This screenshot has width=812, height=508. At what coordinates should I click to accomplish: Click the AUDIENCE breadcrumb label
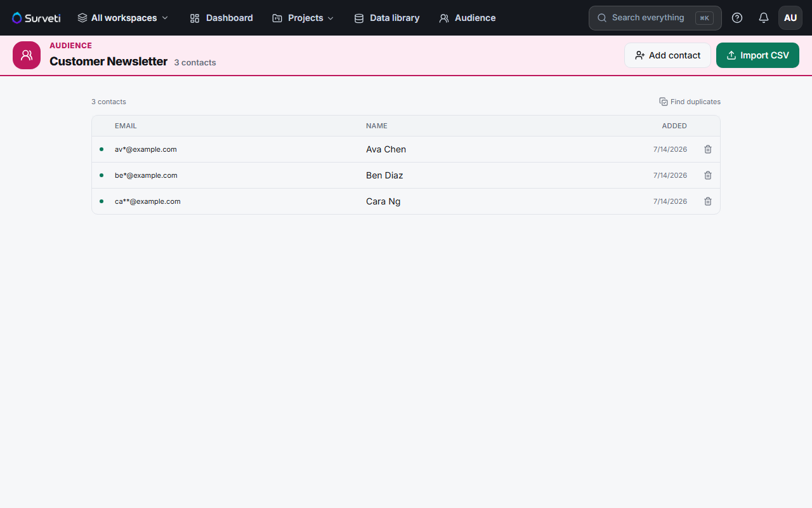coord(70,46)
